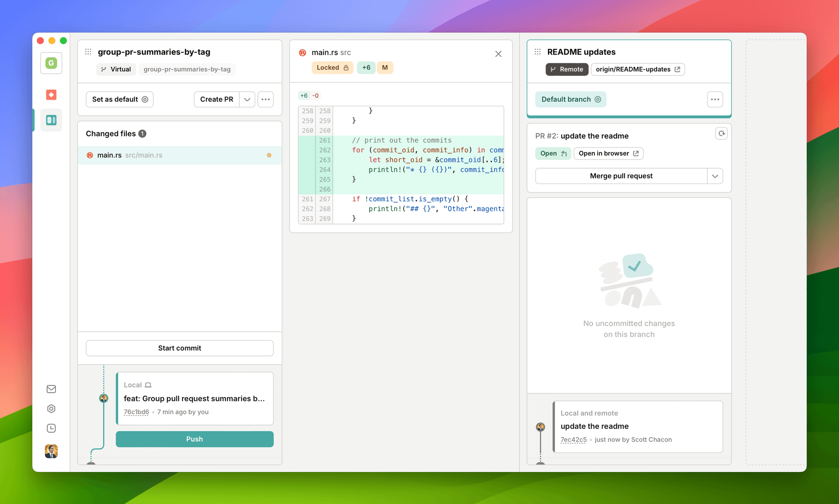Select the highlighted workspace panels icon
This screenshot has height=504, width=839.
51,120
